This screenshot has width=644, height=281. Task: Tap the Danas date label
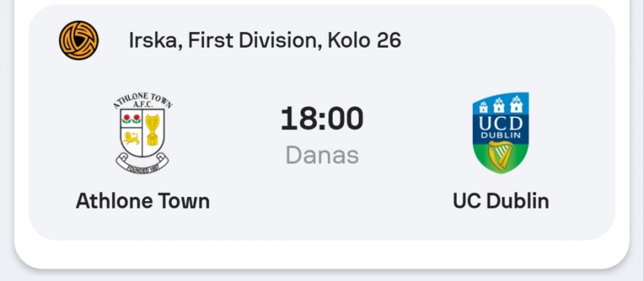click(322, 156)
